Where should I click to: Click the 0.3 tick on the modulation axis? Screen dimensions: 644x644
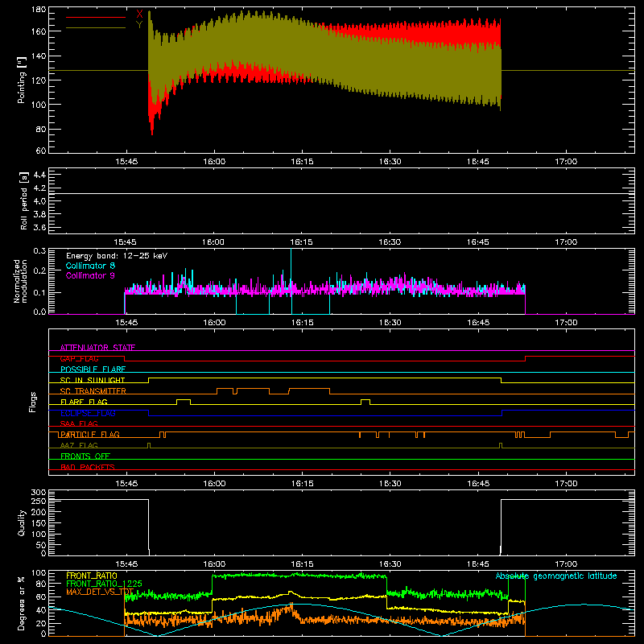click(x=39, y=250)
